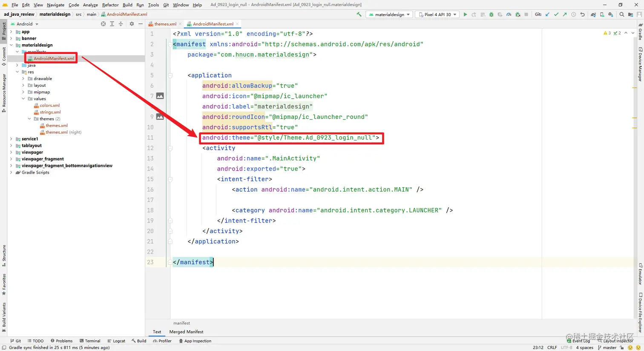
Task: Open Git Show History clock icon
Action: pyautogui.click(x=574, y=14)
